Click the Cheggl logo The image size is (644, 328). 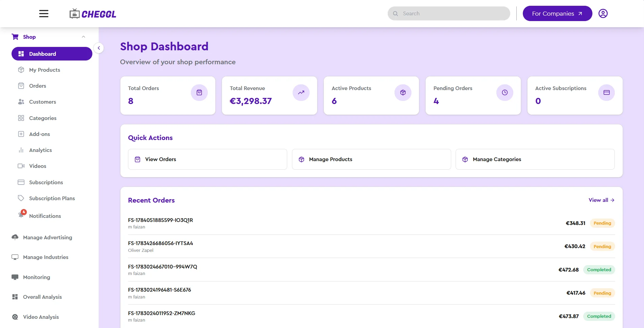click(93, 14)
